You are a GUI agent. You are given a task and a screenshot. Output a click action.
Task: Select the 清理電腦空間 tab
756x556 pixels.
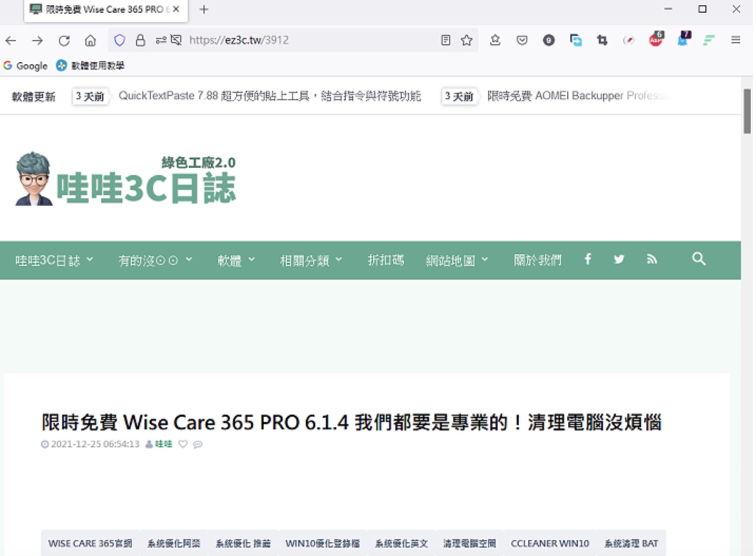pyautogui.click(x=470, y=543)
